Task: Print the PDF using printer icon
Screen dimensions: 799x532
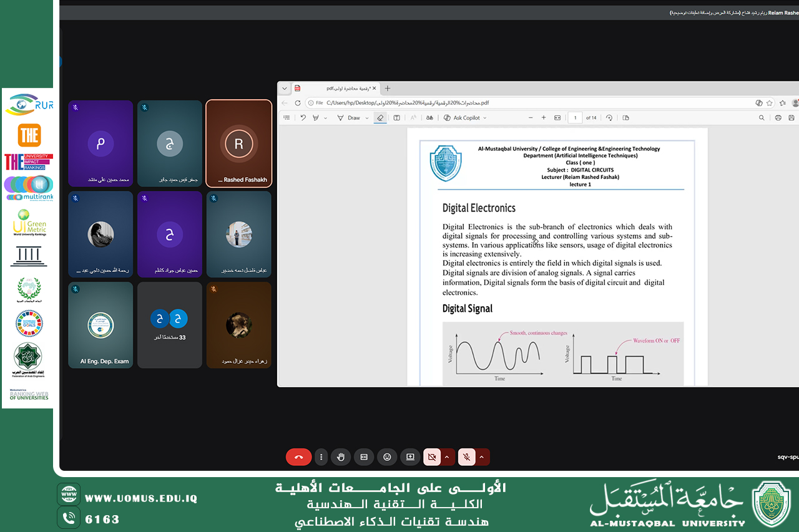Action: click(778, 117)
